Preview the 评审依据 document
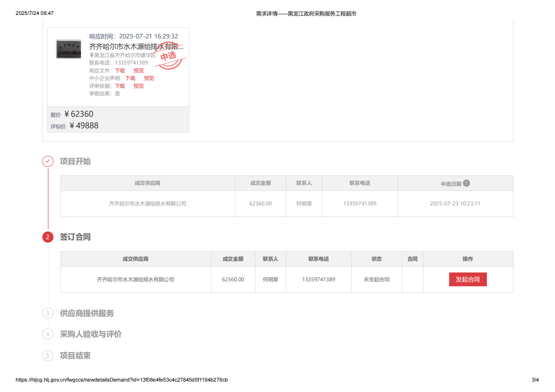This screenshot has width=555, height=392. pyautogui.click(x=138, y=86)
